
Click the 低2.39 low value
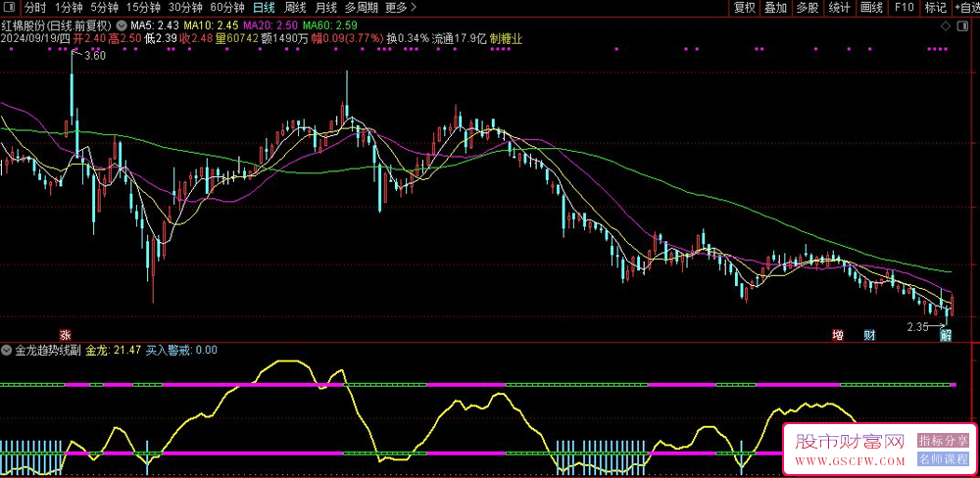pos(161,39)
